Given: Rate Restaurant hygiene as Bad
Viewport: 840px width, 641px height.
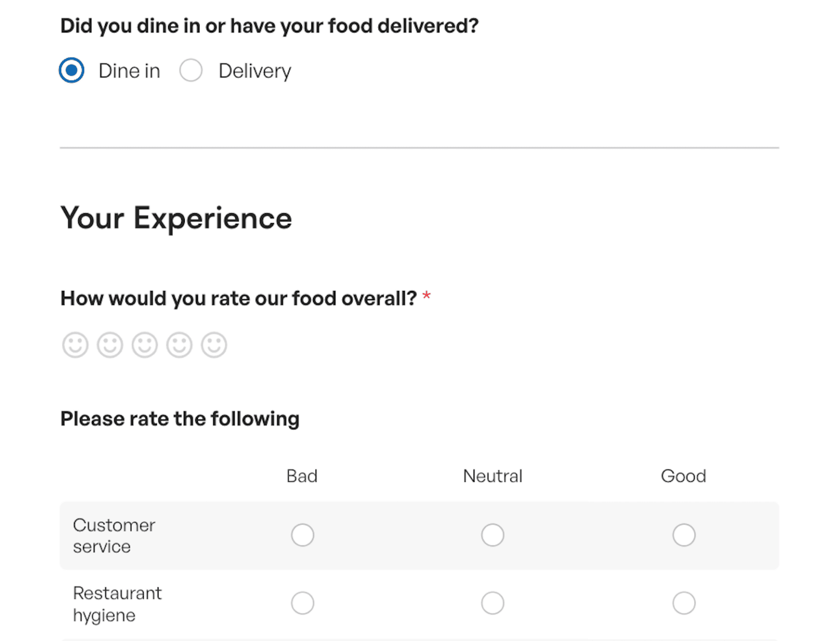Looking at the screenshot, I should coord(302,603).
